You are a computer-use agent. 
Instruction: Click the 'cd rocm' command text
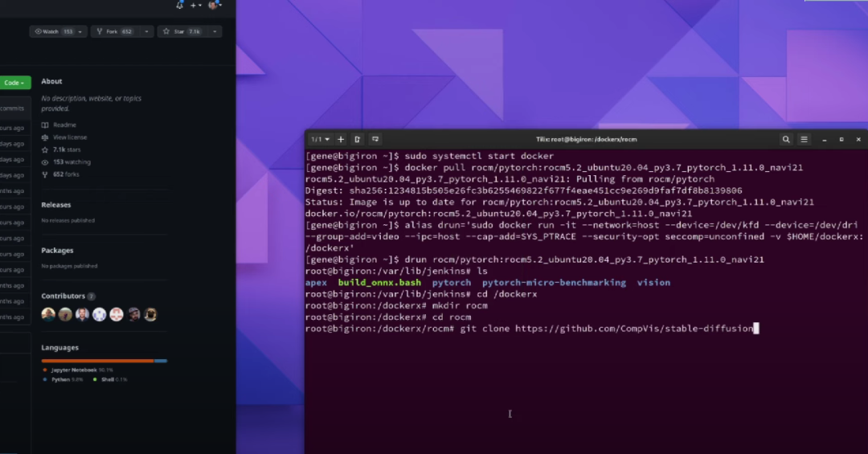452,317
